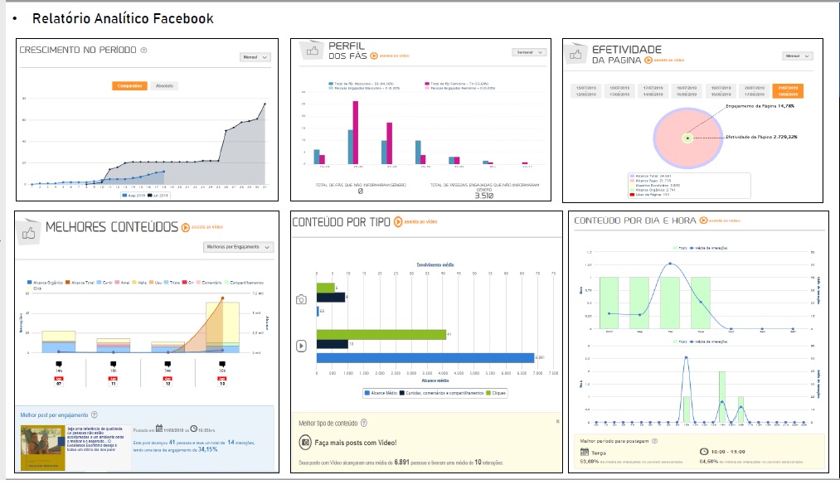Toggle Alcance Médio legend series

(x=378, y=391)
